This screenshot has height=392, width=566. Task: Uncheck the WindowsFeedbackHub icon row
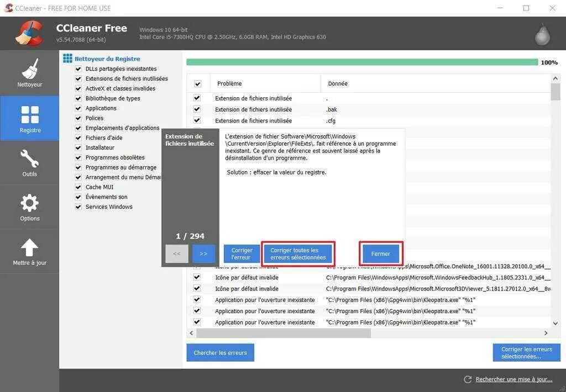[197, 277]
